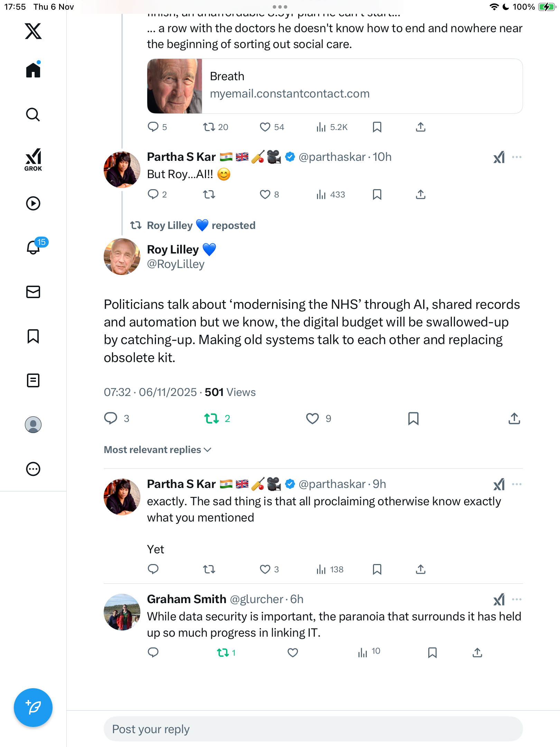Screen dimensions: 560x747
Task: Open the More circle menu in sidebar
Action: tap(33, 469)
